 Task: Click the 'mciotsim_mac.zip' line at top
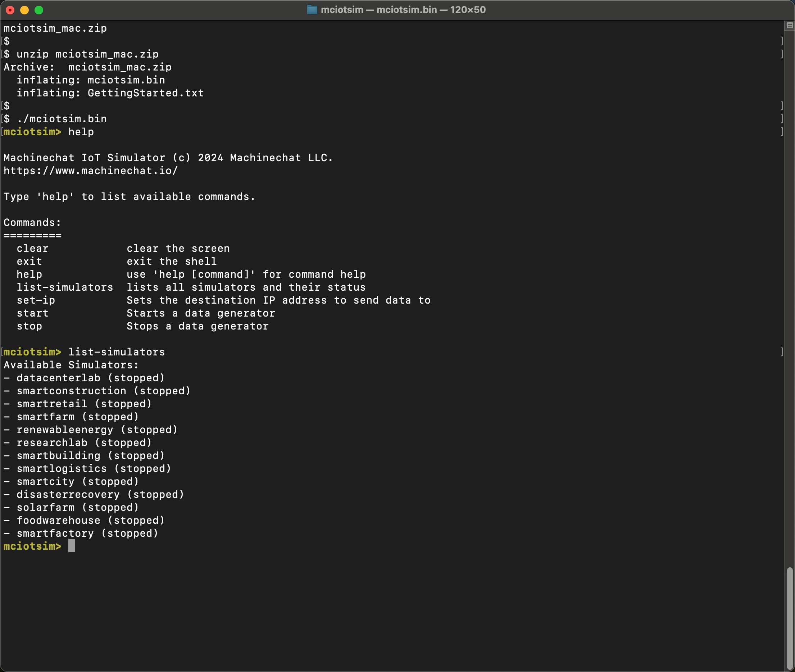(55, 28)
